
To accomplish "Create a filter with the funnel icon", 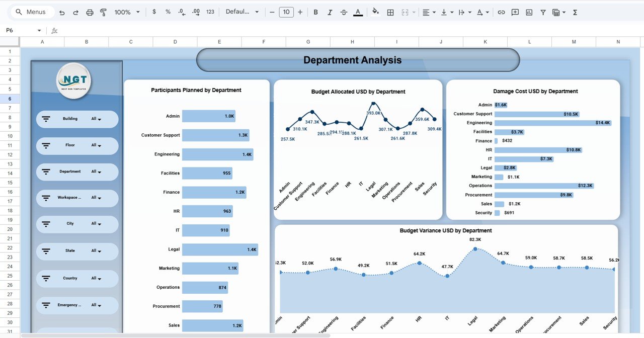I will click(x=543, y=12).
